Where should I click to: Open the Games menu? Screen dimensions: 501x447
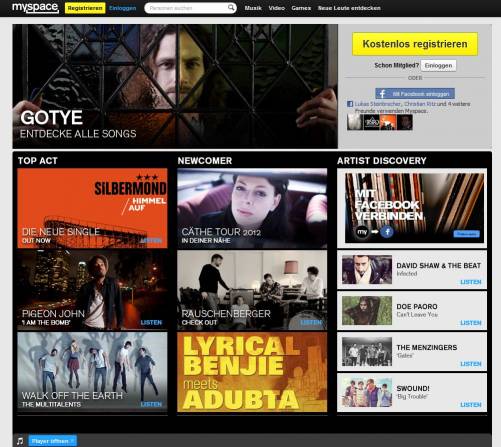click(x=301, y=8)
